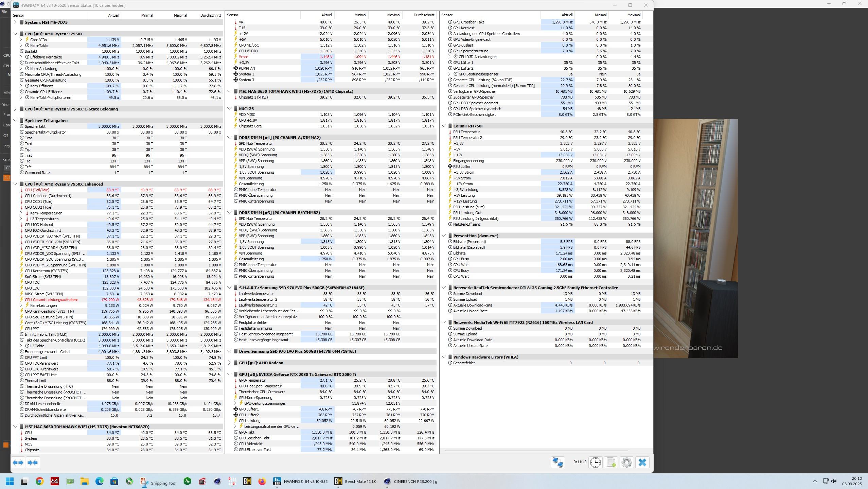Open BenchMate 12.1.0 from the taskbar

coord(355,481)
